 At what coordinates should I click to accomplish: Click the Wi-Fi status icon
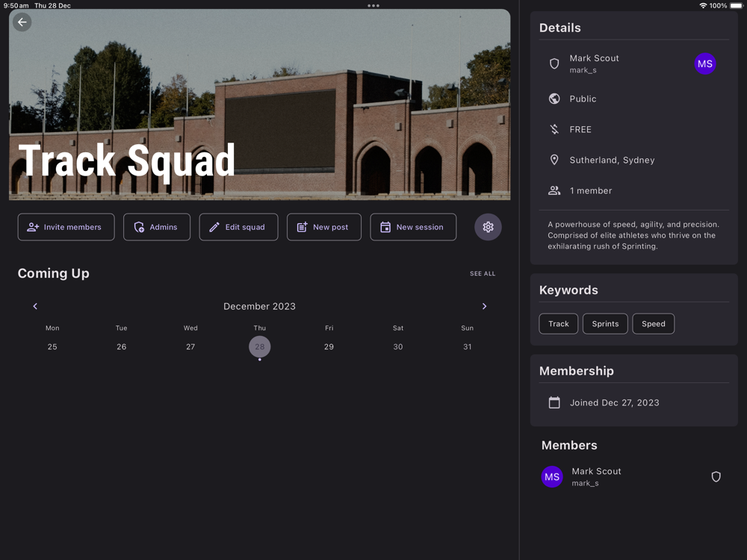coord(703,6)
